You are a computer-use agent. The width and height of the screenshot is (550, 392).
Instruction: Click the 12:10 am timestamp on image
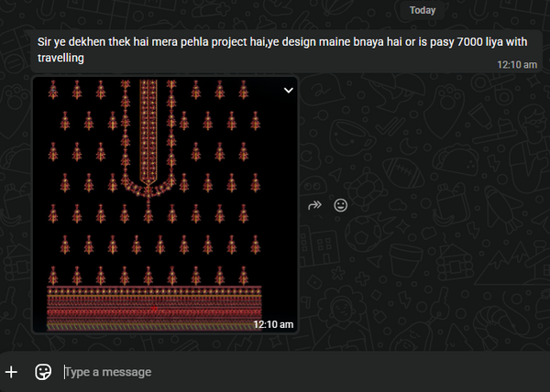point(273,324)
